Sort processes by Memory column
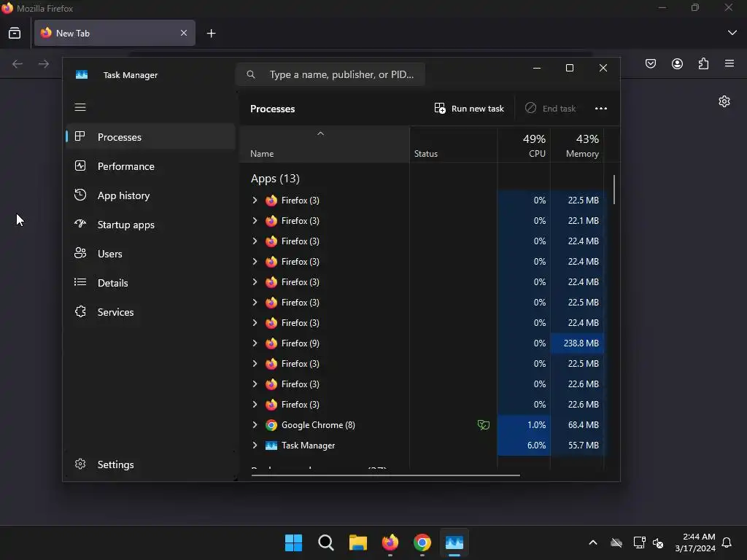 point(578,145)
